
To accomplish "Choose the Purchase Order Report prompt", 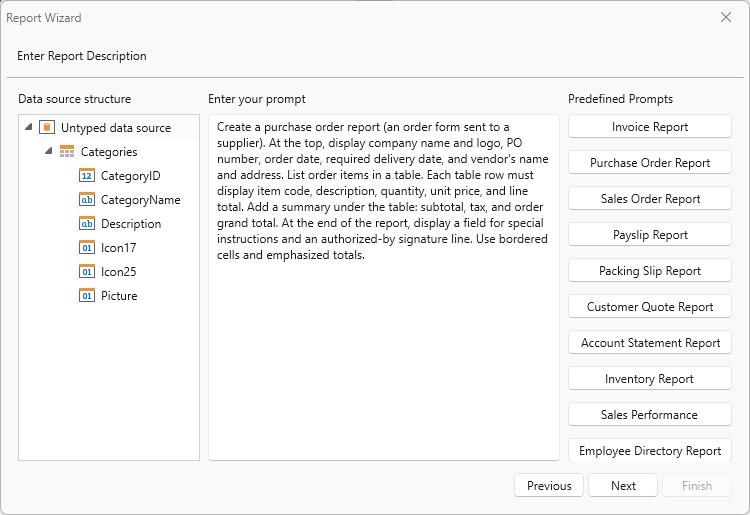I will point(650,163).
